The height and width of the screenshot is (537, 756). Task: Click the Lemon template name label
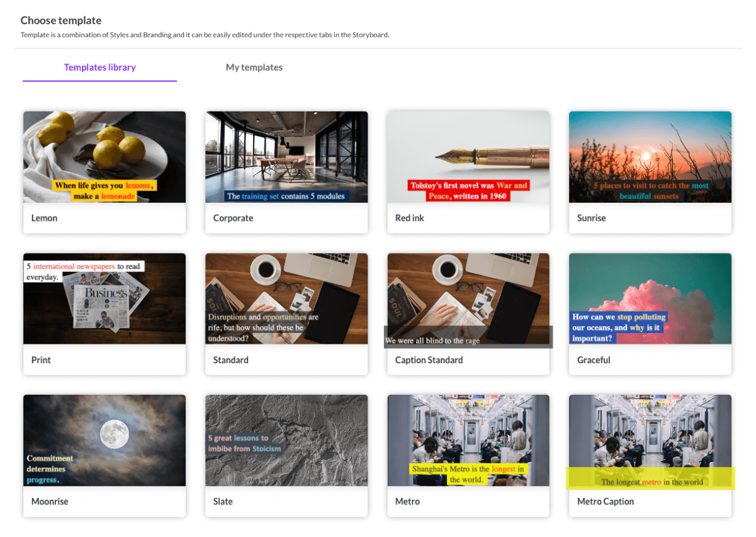pos(44,218)
